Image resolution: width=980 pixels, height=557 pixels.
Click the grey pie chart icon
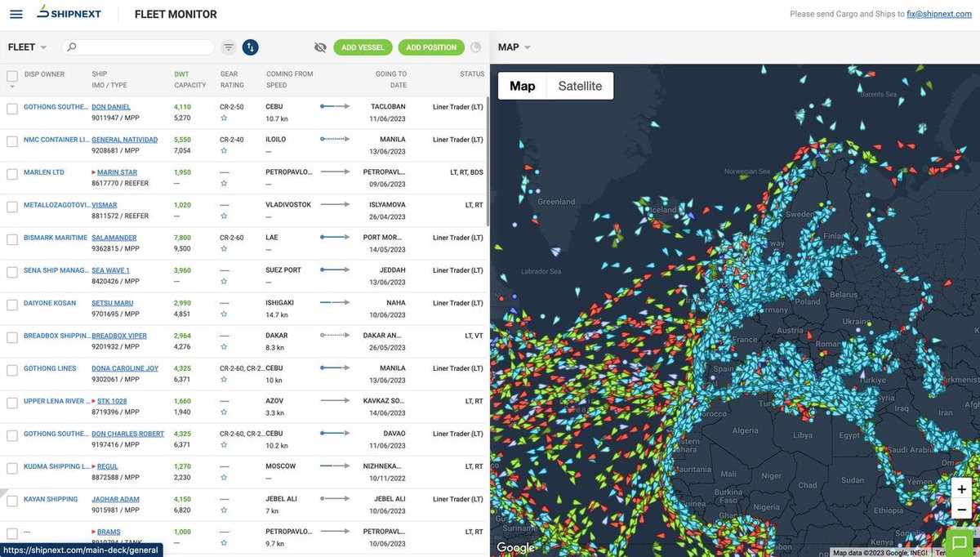point(476,47)
